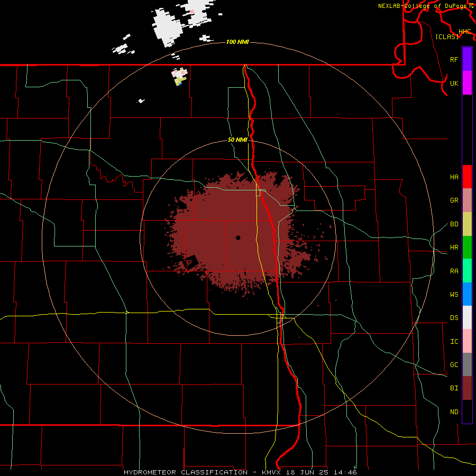Click the 'UK' legend label

454,83
